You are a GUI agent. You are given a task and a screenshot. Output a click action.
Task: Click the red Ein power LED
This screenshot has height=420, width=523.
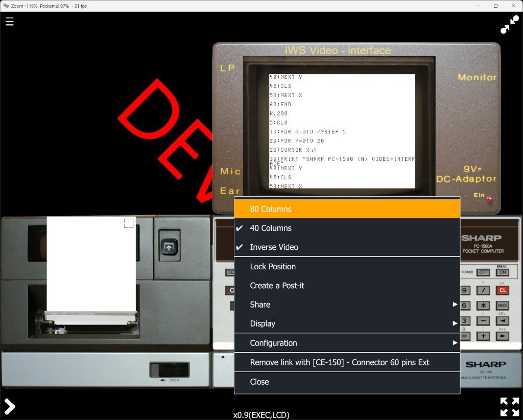pyautogui.click(x=489, y=200)
